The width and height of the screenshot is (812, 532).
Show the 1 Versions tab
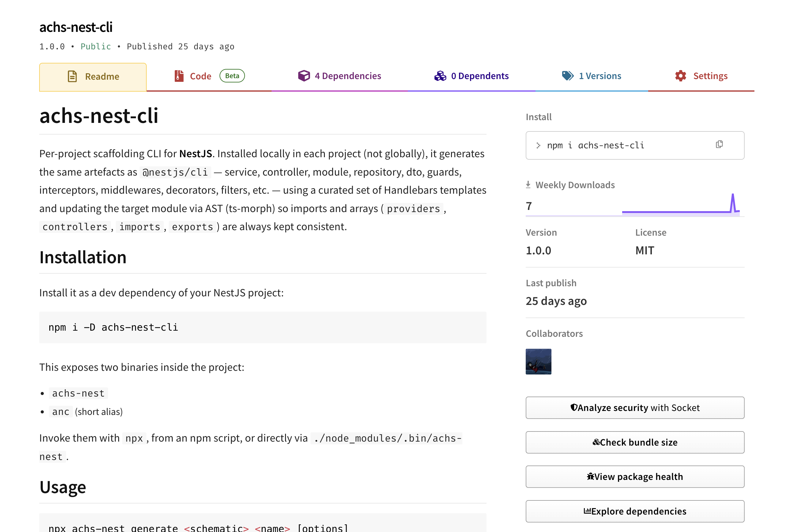pos(592,76)
